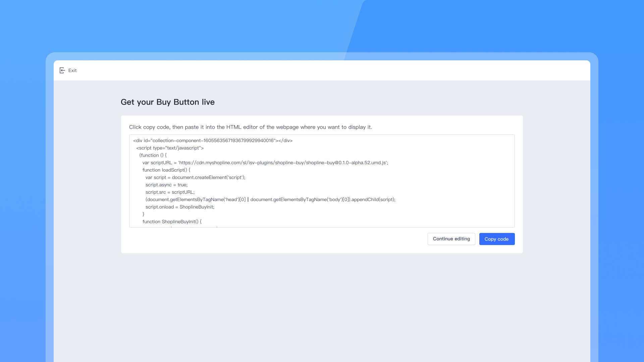
Task: Click the "Get your Buy Button live" heading
Action: tap(168, 102)
